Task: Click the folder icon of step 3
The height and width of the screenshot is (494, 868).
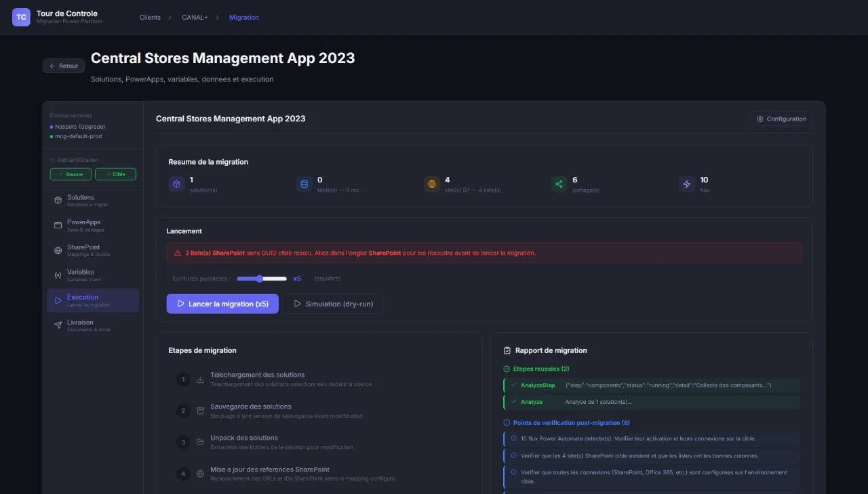Action: pyautogui.click(x=200, y=442)
